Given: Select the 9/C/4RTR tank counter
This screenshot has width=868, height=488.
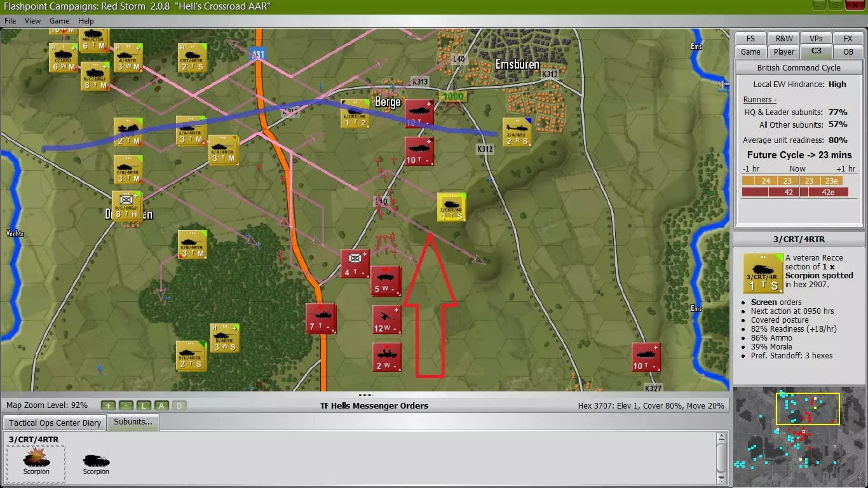Looking at the screenshot, I should (x=191, y=355).
